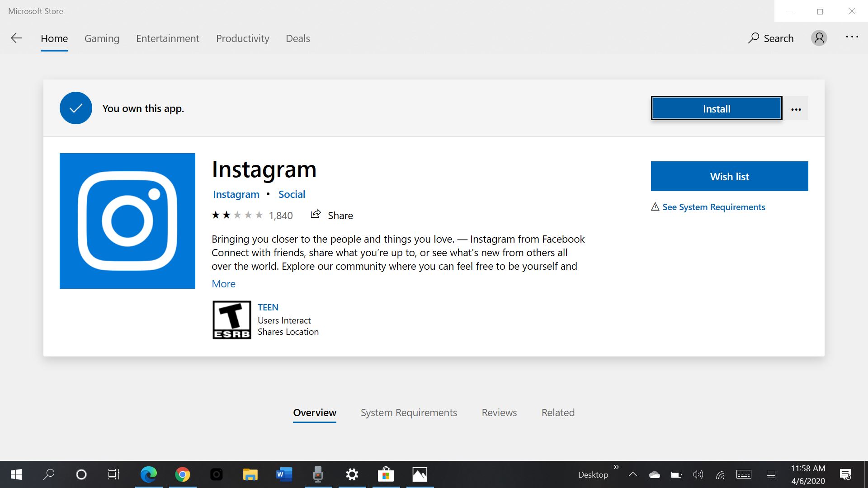Click the star rating for Instagram

237,215
